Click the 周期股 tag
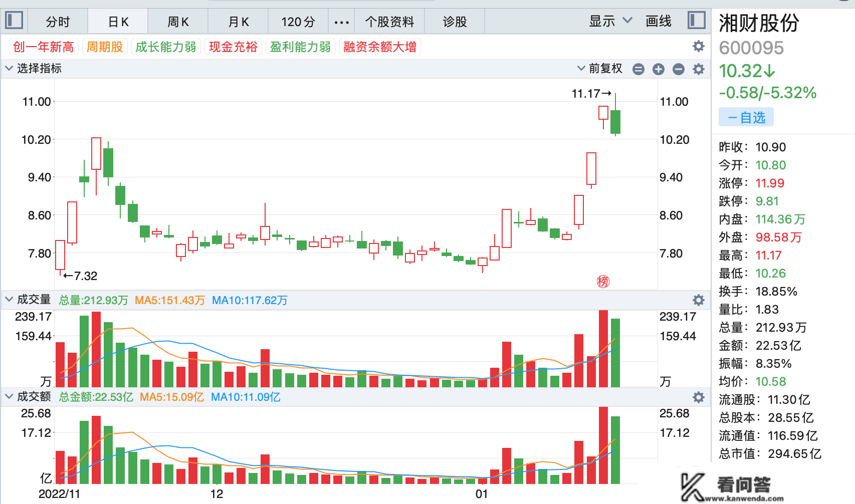 click(105, 47)
